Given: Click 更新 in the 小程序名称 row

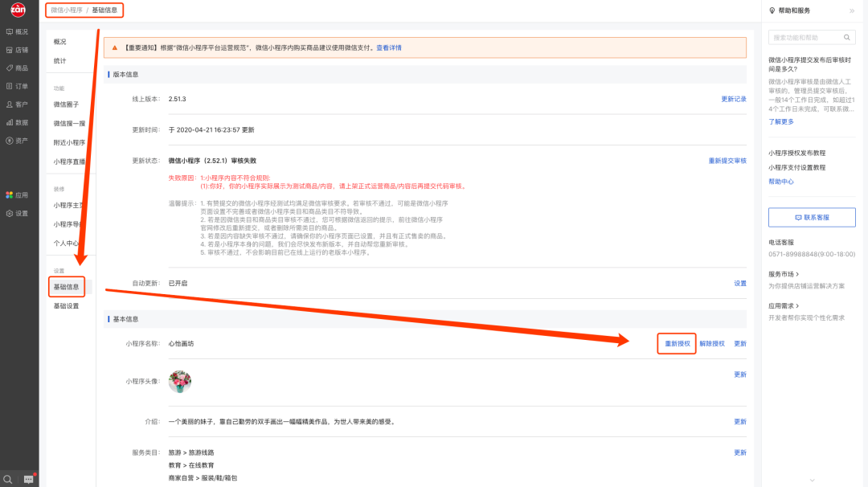Looking at the screenshot, I should point(740,344).
